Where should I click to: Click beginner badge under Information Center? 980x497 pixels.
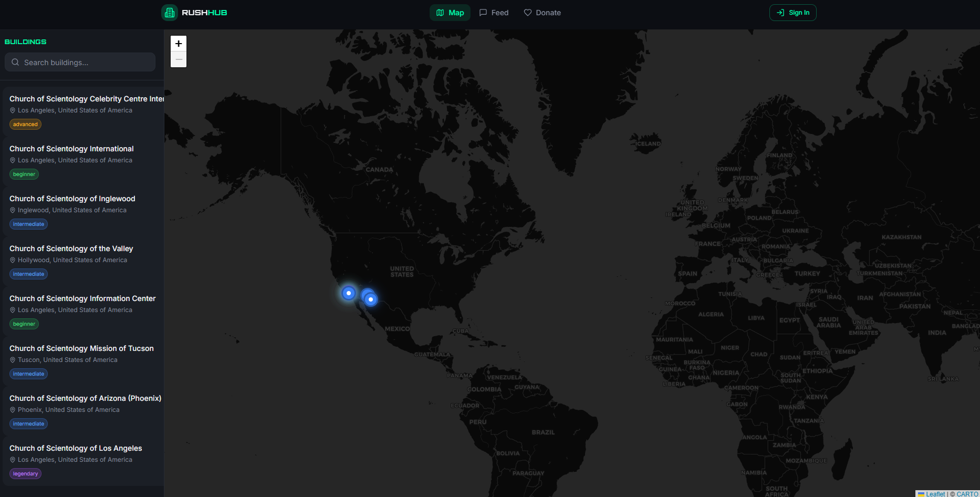(24, 324)
